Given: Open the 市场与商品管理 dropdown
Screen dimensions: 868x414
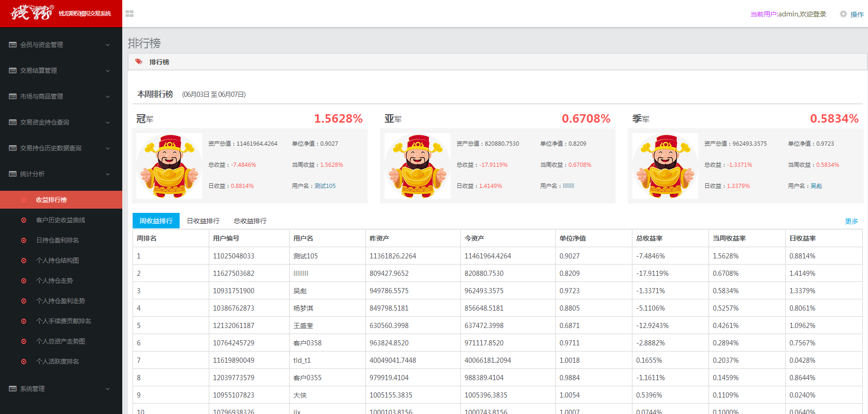Looking at the screenshot, I should point(108,96).
